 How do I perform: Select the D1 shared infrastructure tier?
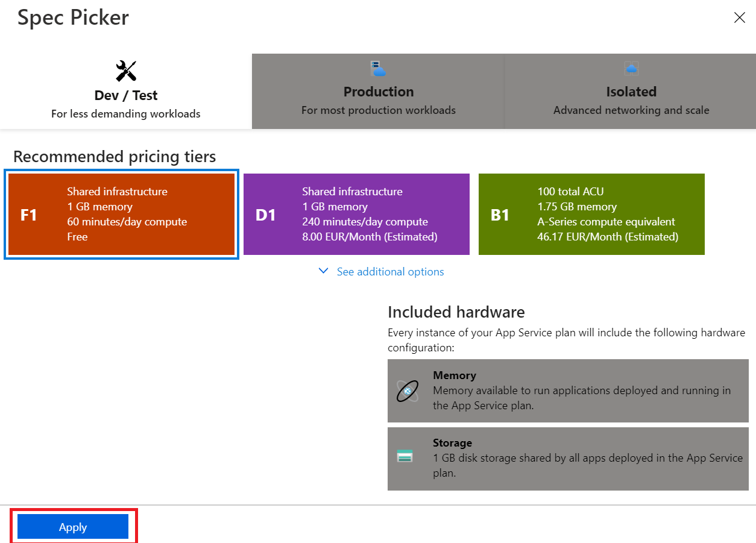pos(356,214)
